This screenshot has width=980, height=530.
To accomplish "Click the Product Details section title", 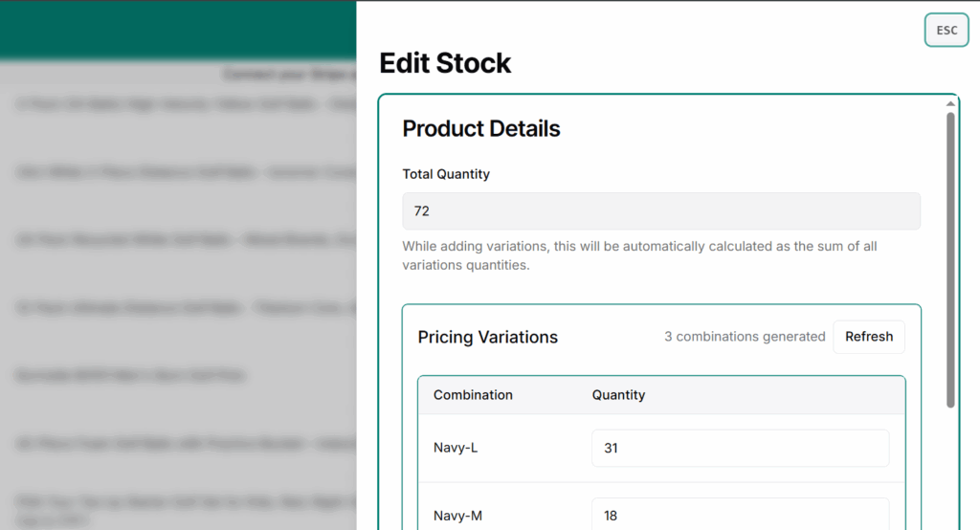I will (x=480, y=129).
